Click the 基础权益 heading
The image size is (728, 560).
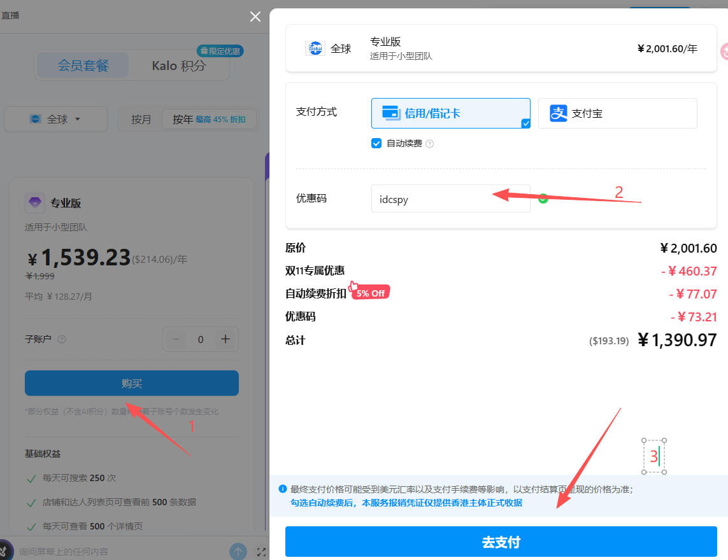tap(43, 454)
